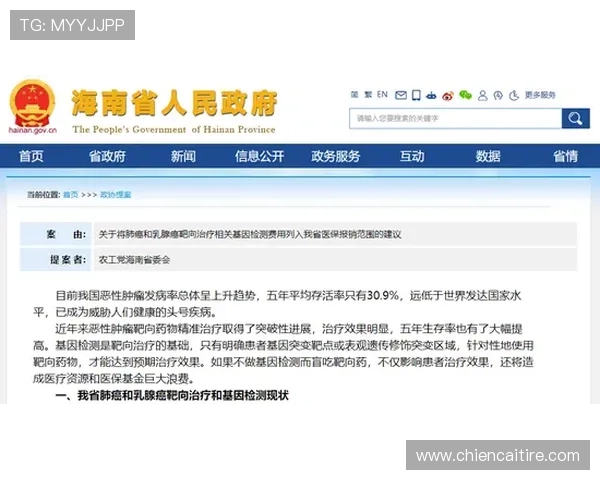Open the Weibo icon
This screenshot has height=480, width=600.
448,95
